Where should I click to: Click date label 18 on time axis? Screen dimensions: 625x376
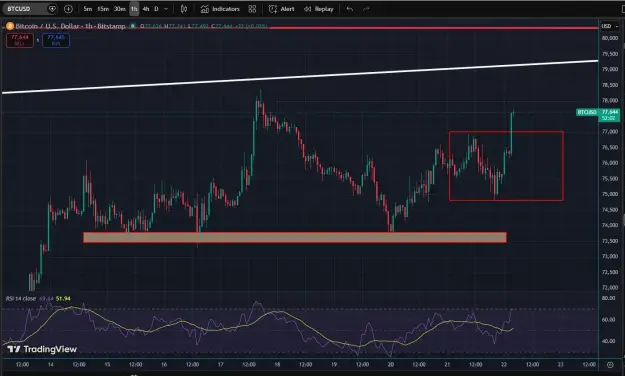point(277,364)
